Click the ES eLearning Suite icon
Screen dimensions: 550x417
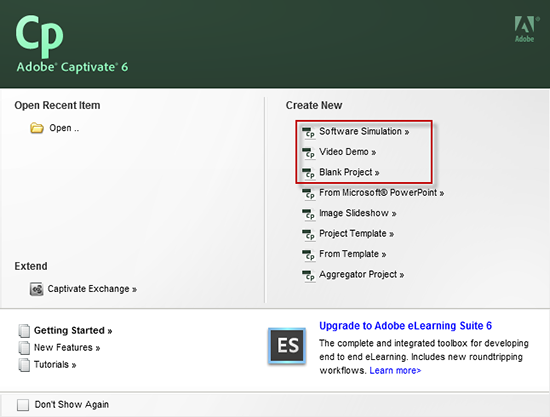click(x=287, y=346)
